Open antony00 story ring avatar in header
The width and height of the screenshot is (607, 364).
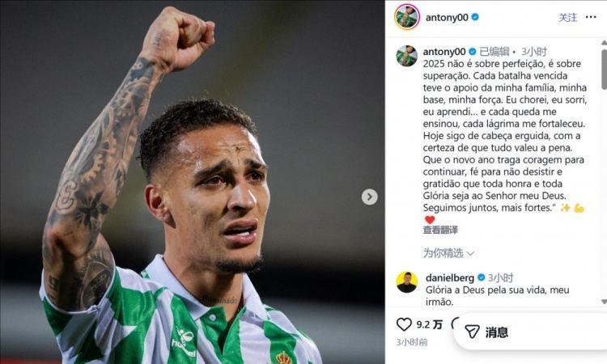pyautogui.click(x=407, y=17)
